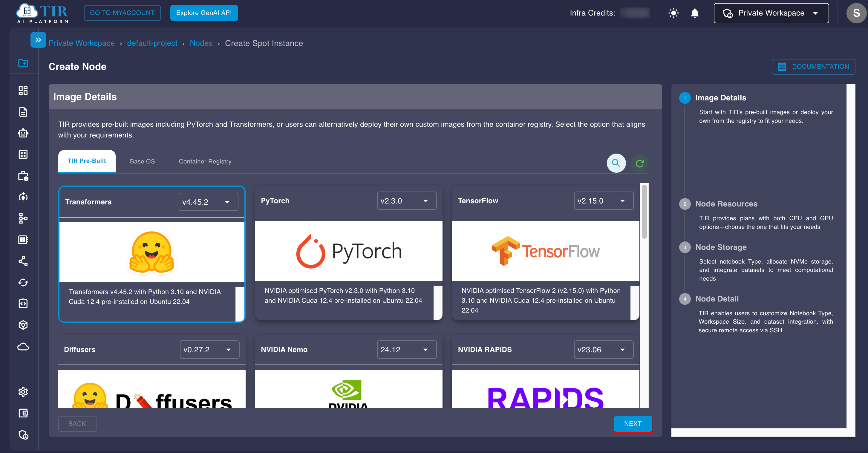Click the 'Infra Credits:' label
This screenshot has width=868, height=453.
pos(592,13)
